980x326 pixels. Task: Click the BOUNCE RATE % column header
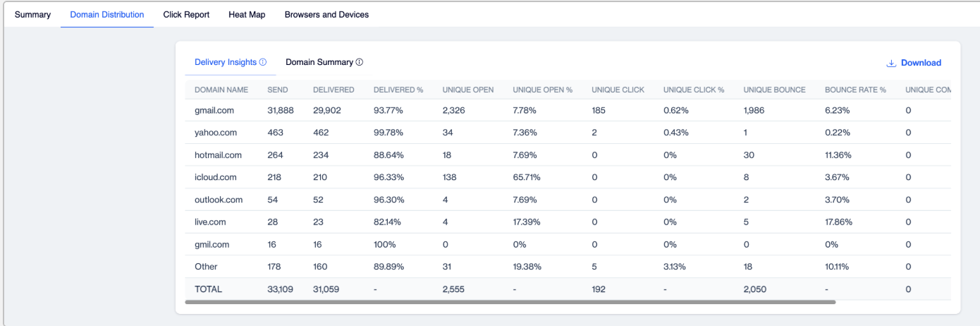coord(855,90)
